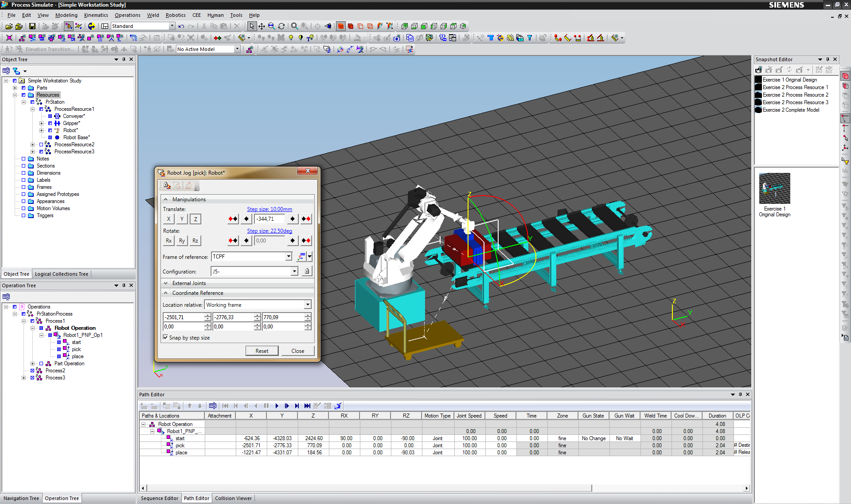Viewport: 851px width, 504px height.
Task: Click the rotate view icon
Action: click(x=281, y=26)
